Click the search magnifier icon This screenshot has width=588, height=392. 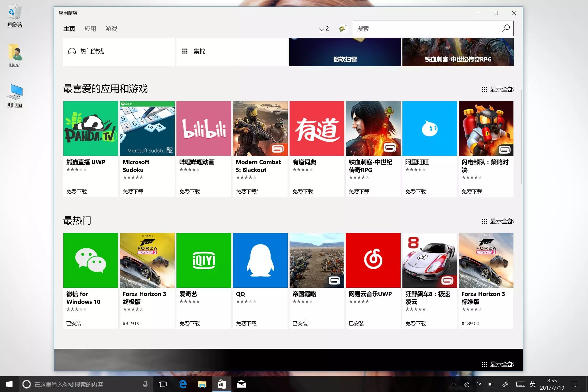click(506, 28)
